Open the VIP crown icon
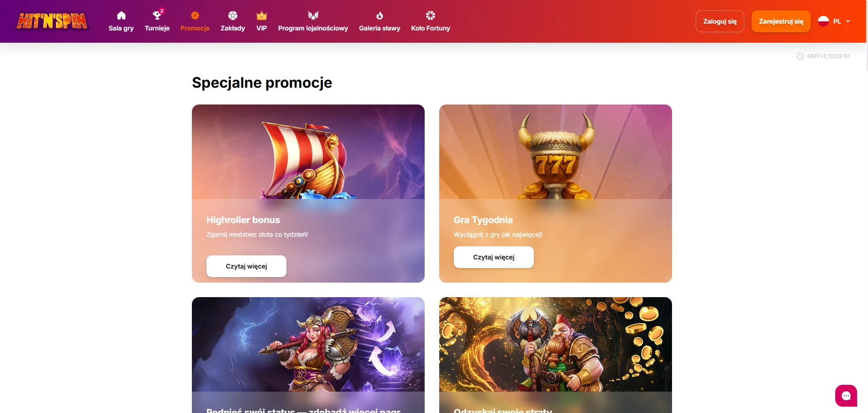868x413 pixels. pos(261,16)
